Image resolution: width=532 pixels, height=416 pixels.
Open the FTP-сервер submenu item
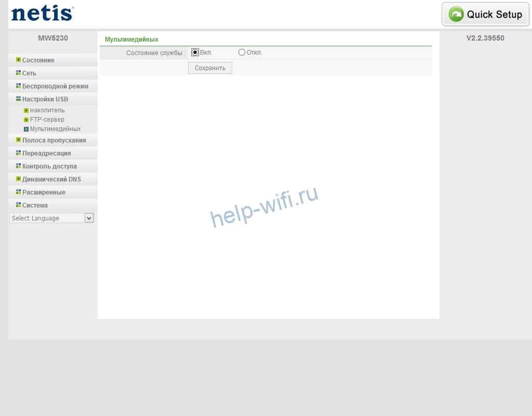click(x=47, y=120)
